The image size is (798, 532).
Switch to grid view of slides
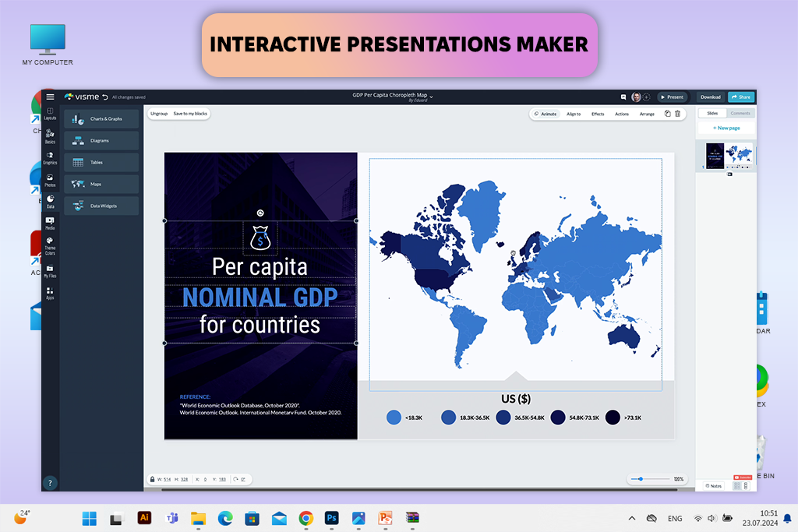click(x=736, y=486)
